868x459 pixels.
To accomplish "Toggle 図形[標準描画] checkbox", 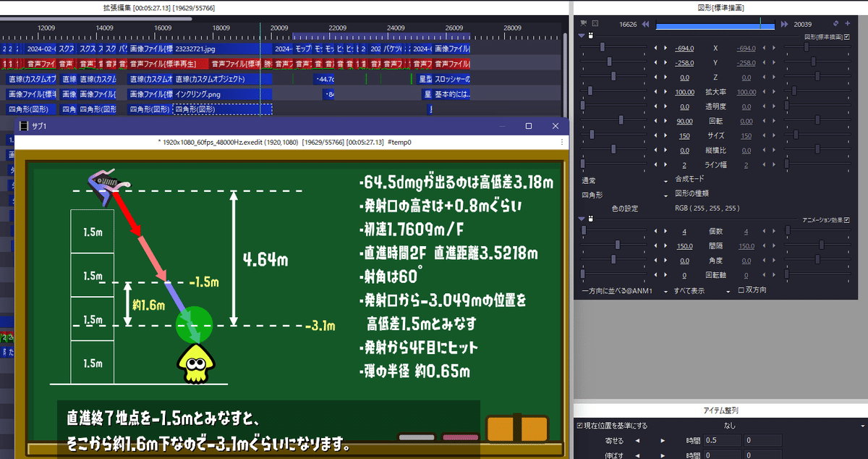I will click(x=847, y=36).
